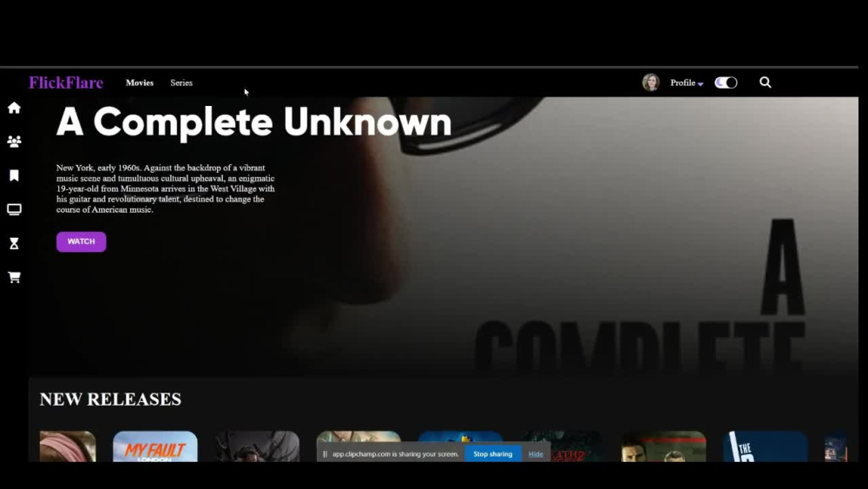Open the Movies nav item
Viewport: 868px width, 489px height.
click(140, 83)
